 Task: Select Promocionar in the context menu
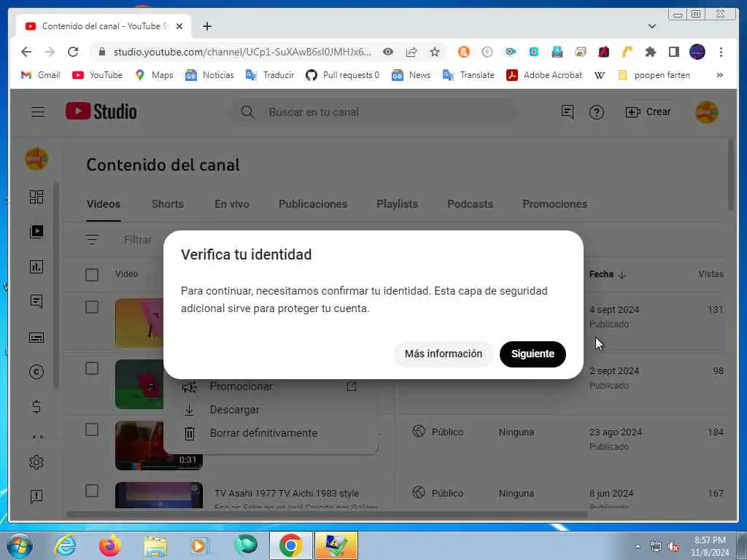(x=271, y=386)
